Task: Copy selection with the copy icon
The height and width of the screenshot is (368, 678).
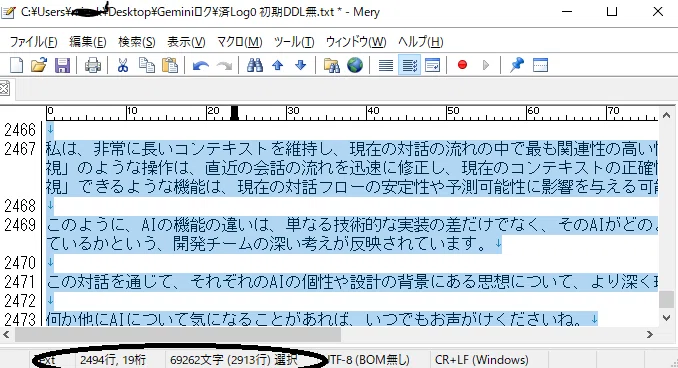Action: click(147, 65)
